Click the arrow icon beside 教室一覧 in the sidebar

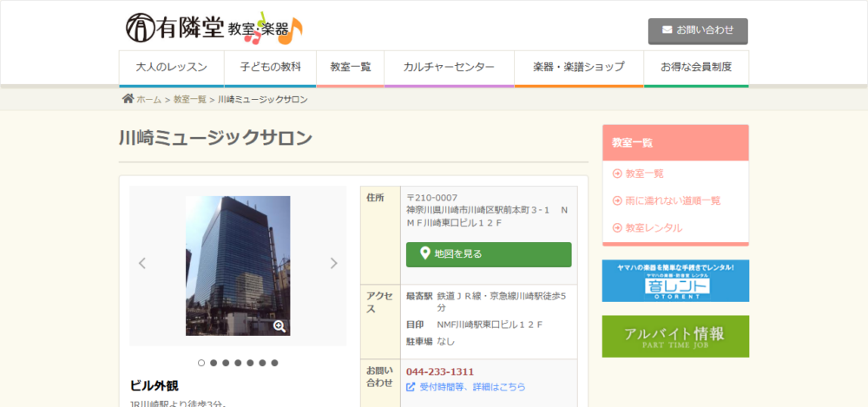[617, 174]
